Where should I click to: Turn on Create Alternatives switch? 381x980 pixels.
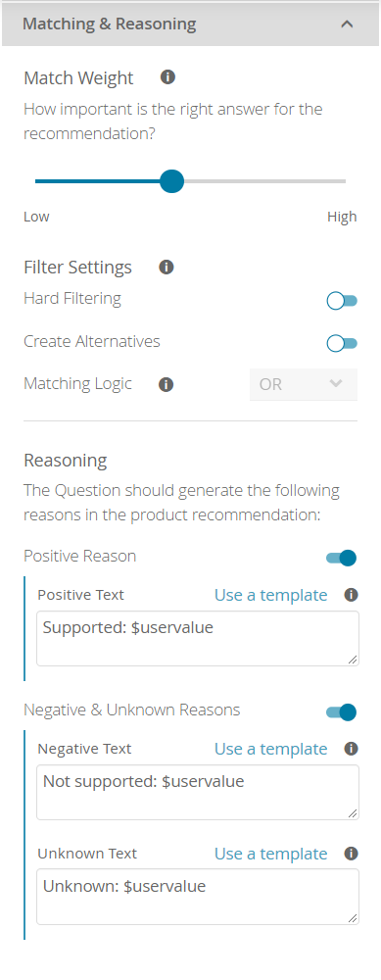click(x=342, y=343)
